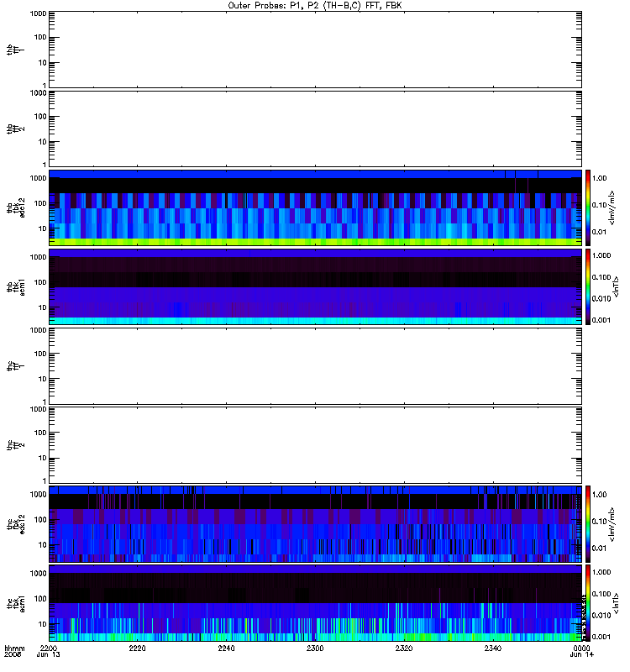Click the "<|mV/m|>" unit label of thc edc12 color bar
Viewport: 630px width, 672px height.
612,523
